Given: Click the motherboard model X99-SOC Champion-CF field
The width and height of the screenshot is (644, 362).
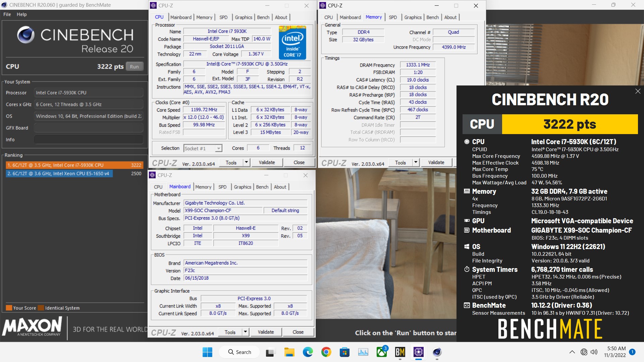Looking at the screenshot, I should (223, 210).
